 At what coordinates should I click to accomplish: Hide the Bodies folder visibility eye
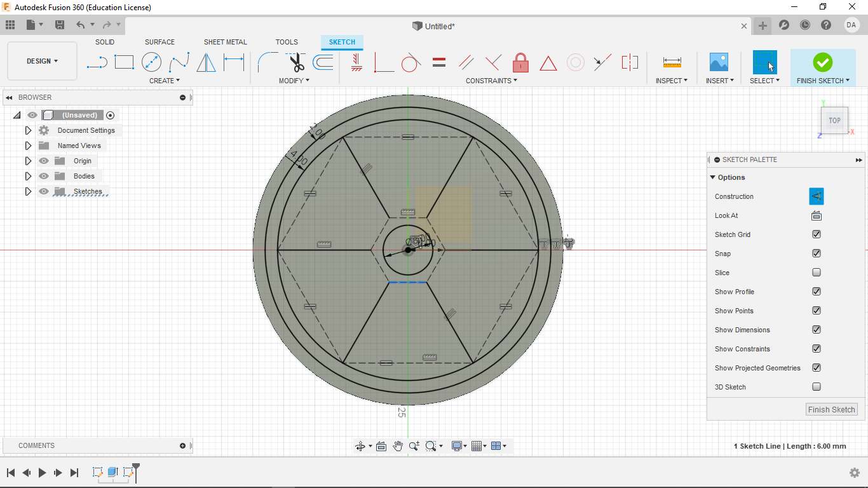click(x=44, y=176)
